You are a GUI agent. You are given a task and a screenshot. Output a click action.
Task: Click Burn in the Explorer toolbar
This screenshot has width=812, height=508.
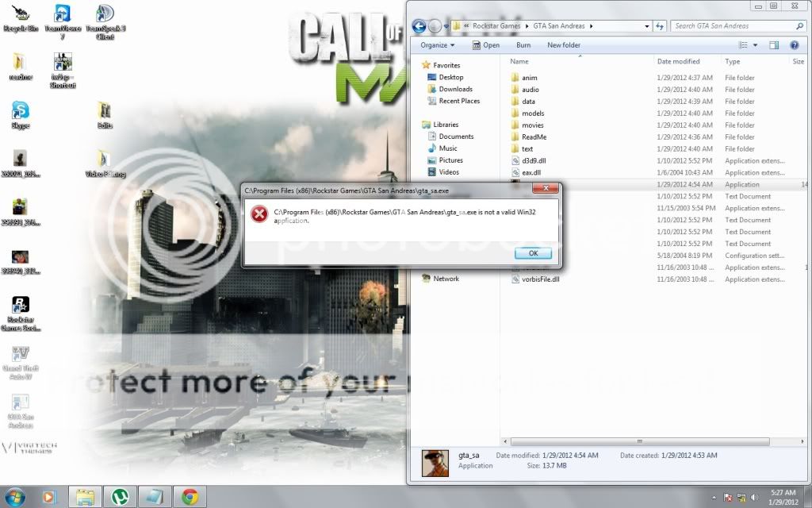523,45
